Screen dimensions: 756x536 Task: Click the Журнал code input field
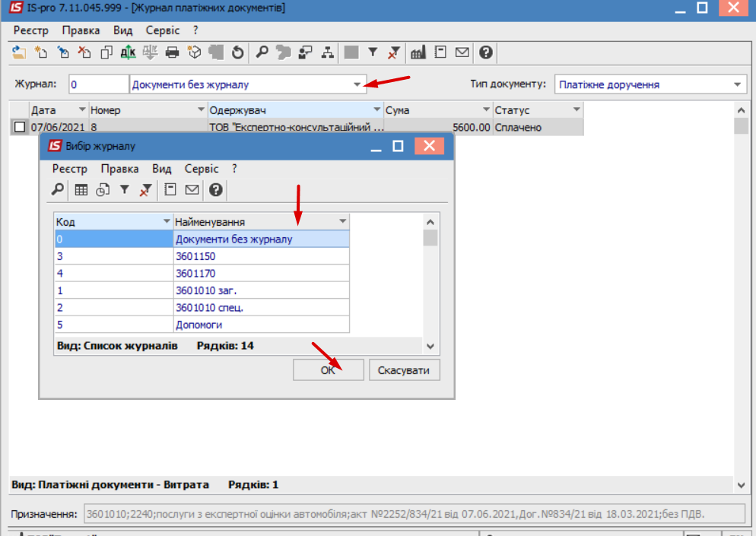pos(98,84)
